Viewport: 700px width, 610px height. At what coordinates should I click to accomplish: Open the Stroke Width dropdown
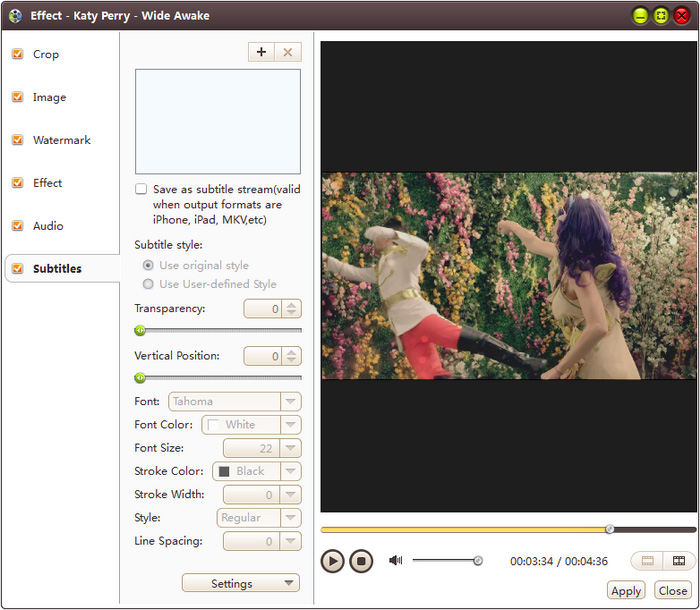pos(262,494)
